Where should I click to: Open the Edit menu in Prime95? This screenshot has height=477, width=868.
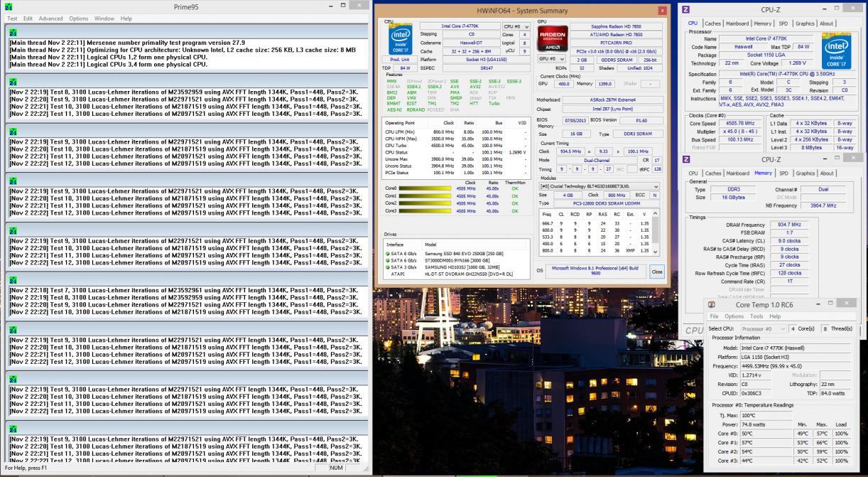(28, 18)
